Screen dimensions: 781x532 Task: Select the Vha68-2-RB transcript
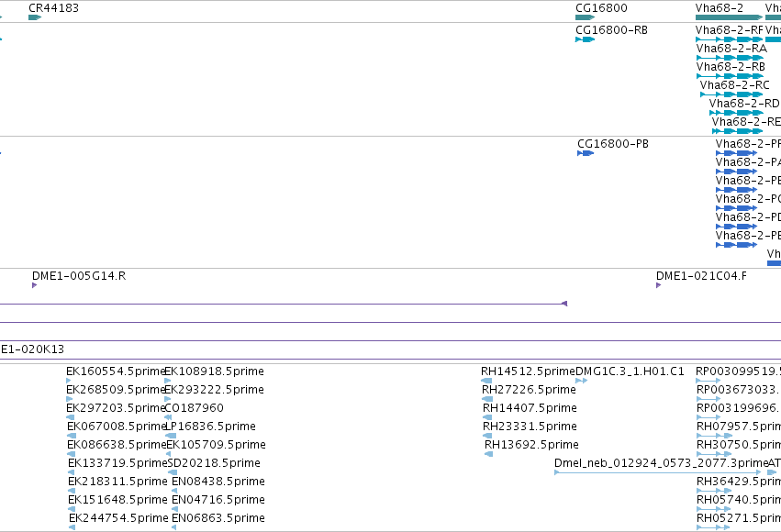pos(730,76)
